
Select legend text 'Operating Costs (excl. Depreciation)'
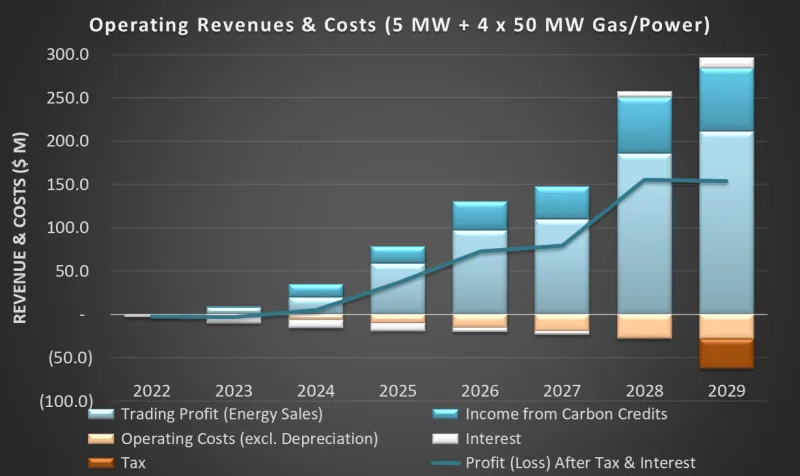click(x=249, y=439)
